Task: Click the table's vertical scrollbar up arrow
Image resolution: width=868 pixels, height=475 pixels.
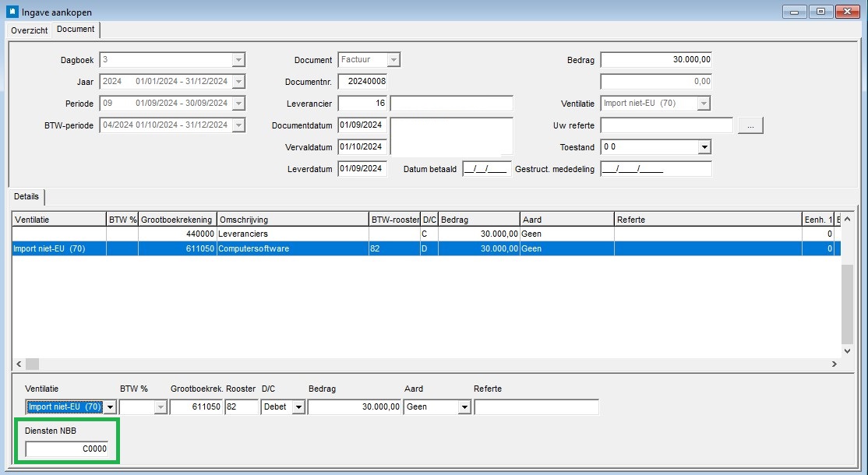Action: click(x=848, y=219)
